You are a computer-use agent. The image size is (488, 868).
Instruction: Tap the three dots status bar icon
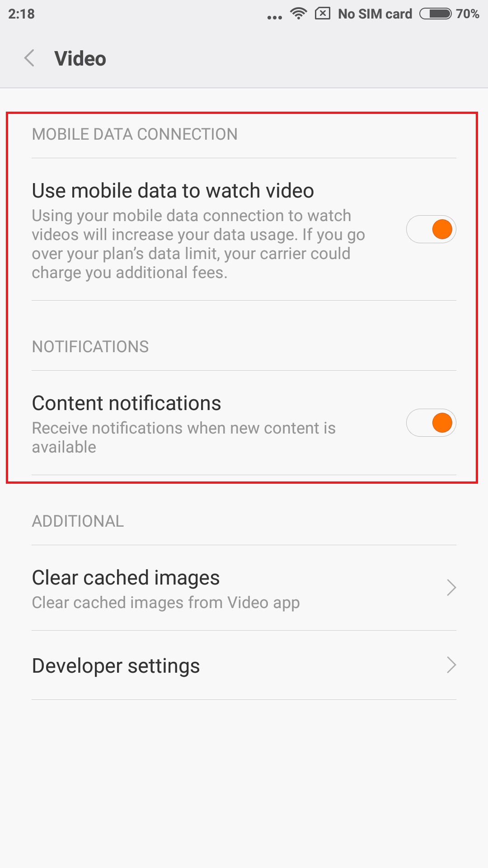(274, 17)
